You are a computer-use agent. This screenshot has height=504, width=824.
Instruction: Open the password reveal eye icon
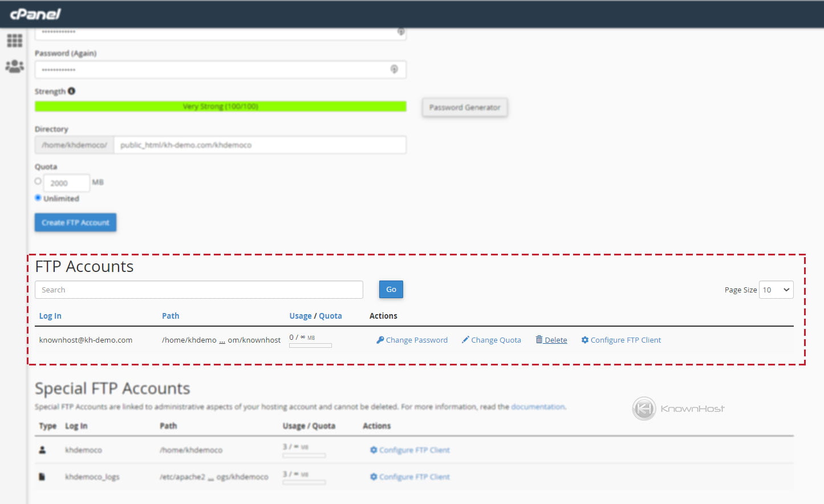click(x=395, y=69)
